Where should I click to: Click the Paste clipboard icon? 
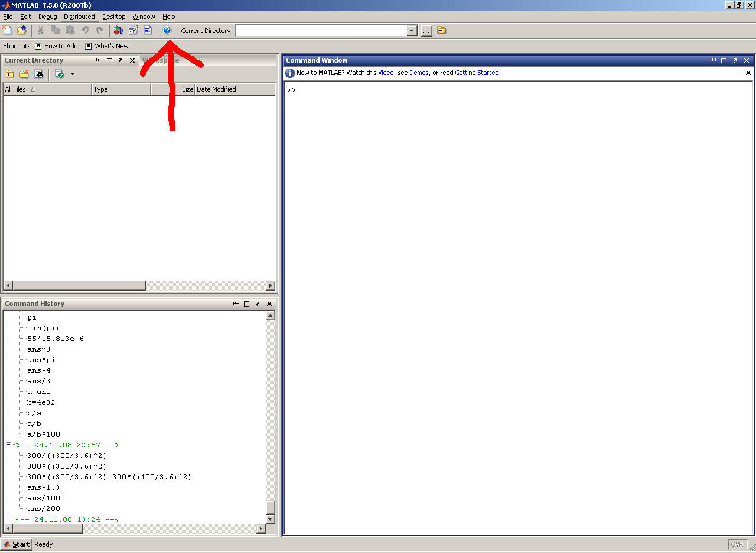coord(70,30)
